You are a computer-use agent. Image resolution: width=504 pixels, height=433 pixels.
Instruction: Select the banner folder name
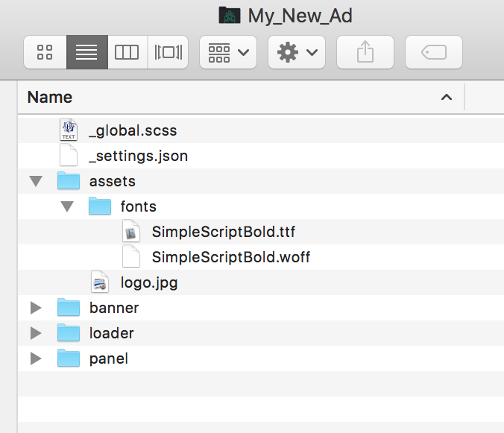114,308
